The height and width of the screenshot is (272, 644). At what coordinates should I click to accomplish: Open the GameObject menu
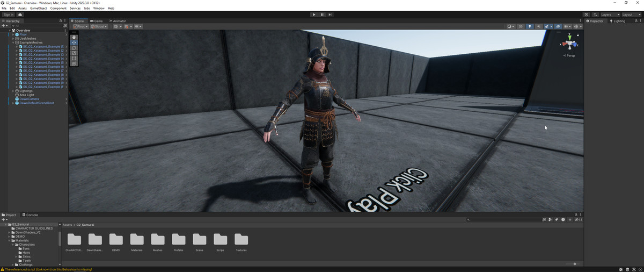(x=38, y=8)
